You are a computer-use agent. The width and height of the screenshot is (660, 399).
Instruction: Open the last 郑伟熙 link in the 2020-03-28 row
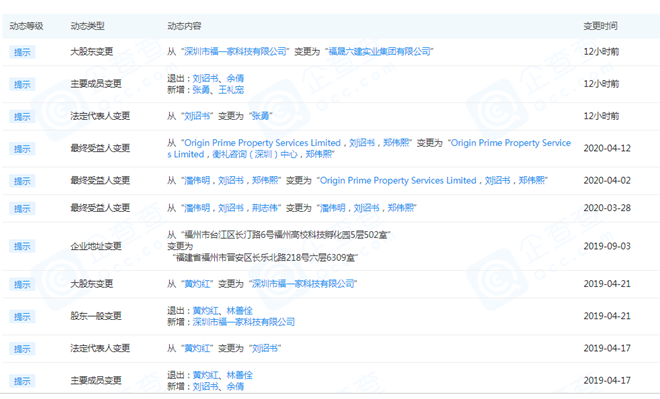click(400, 208)
